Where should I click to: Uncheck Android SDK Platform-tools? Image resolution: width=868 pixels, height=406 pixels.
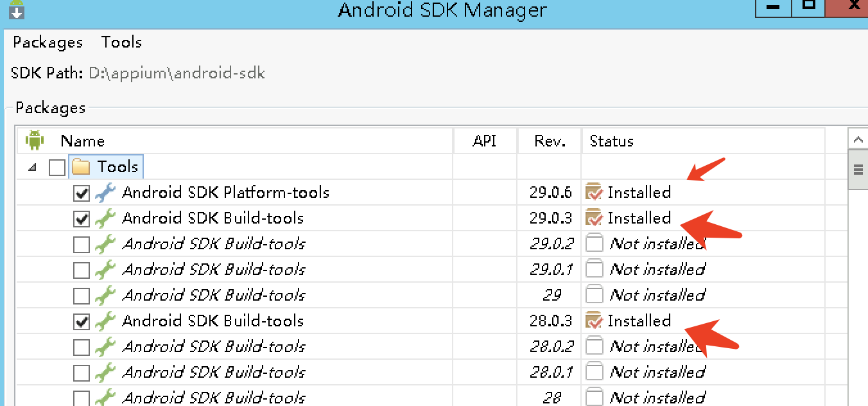82,193
